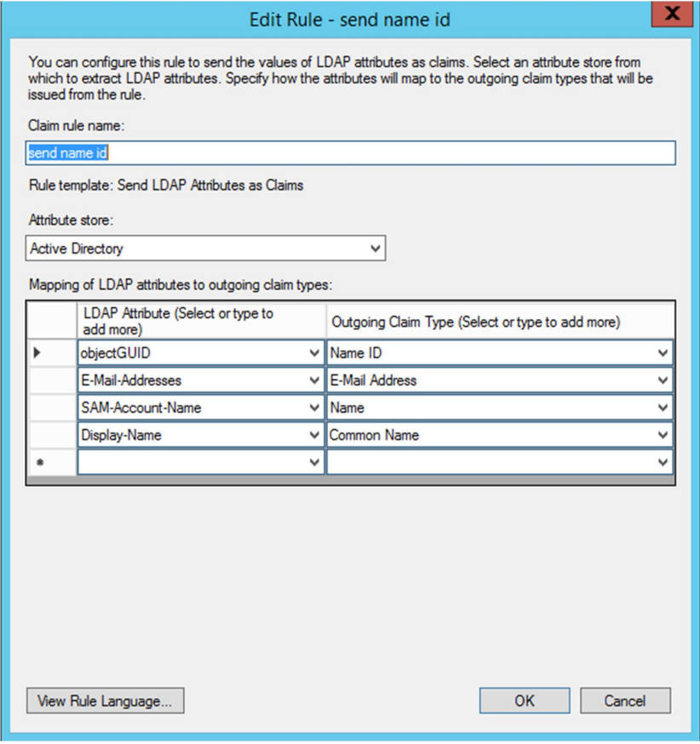Open the E-Mail Address claim type dropdown
The height and width of the screenshot is (744, 700).
coord(663,381)
